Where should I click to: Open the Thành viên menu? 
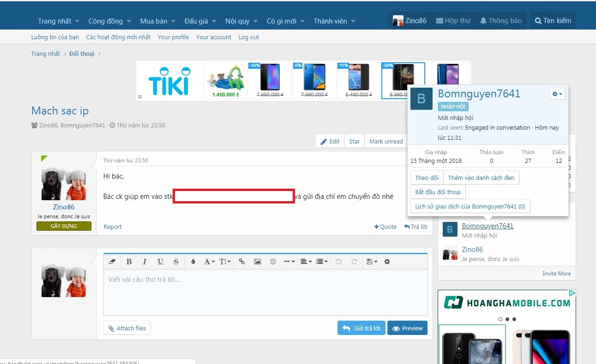coord(334,21)
